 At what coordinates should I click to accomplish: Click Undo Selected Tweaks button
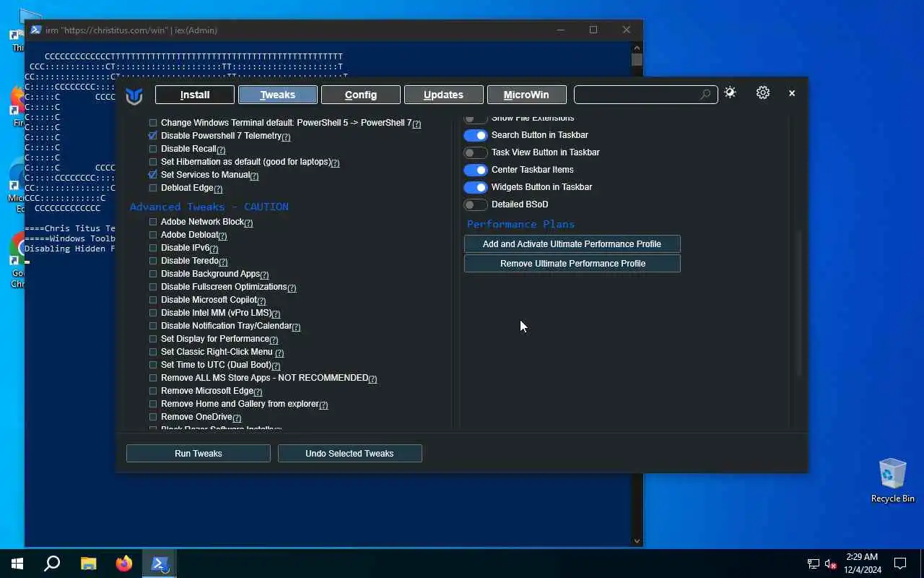(349, 454)
